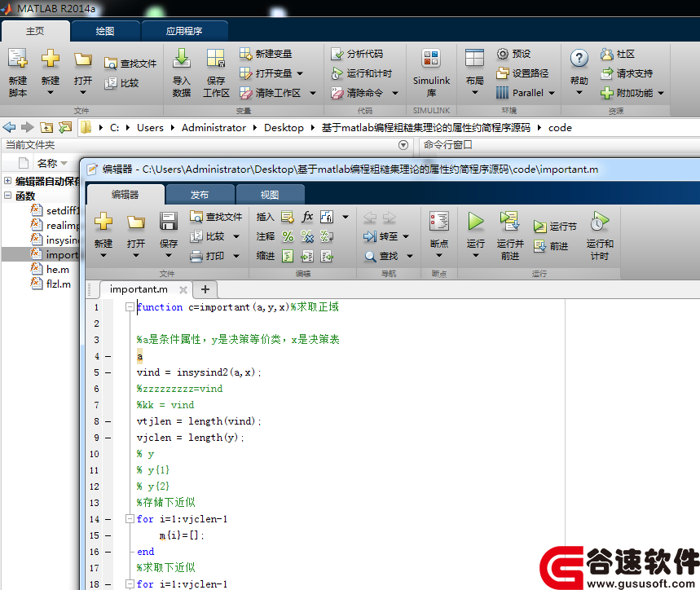
Task: Click the smart indent icon beside 缩进
Action: pos(288,256)
